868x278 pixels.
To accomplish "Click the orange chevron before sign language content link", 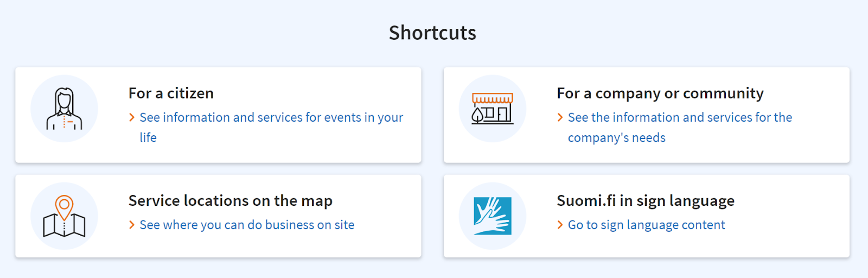I will click(x=560, y=225).
